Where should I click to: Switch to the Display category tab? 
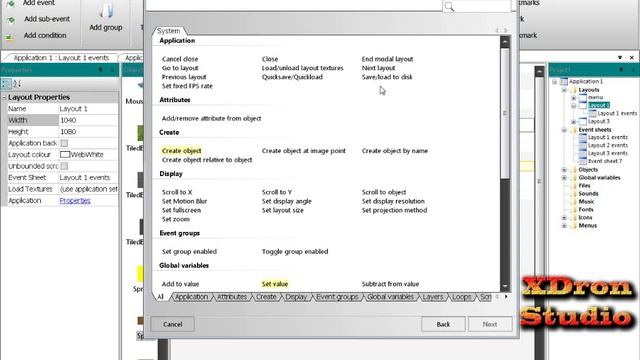(296, 297)
